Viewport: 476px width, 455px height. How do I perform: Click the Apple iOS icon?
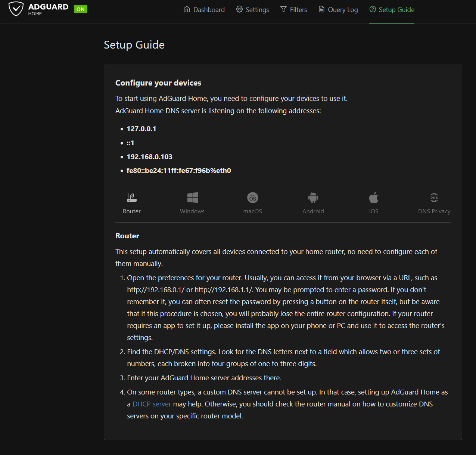point(374,197)
